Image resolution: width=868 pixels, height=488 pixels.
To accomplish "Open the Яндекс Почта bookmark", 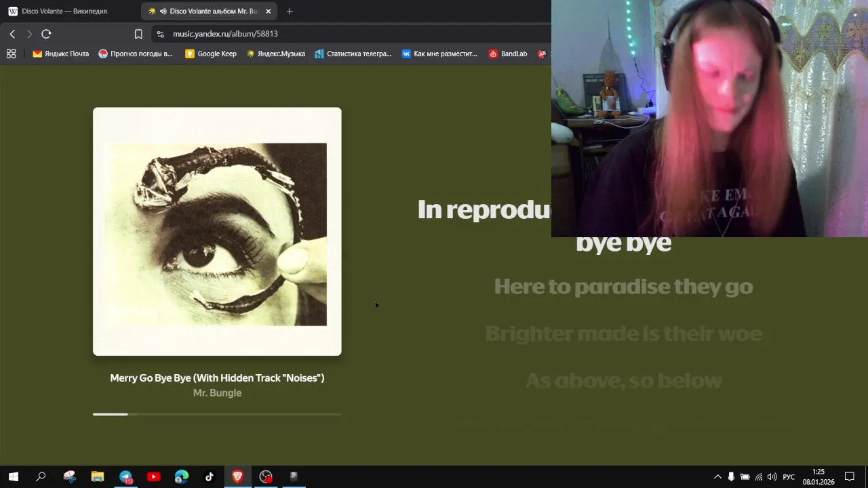I will tap(60, 54).
